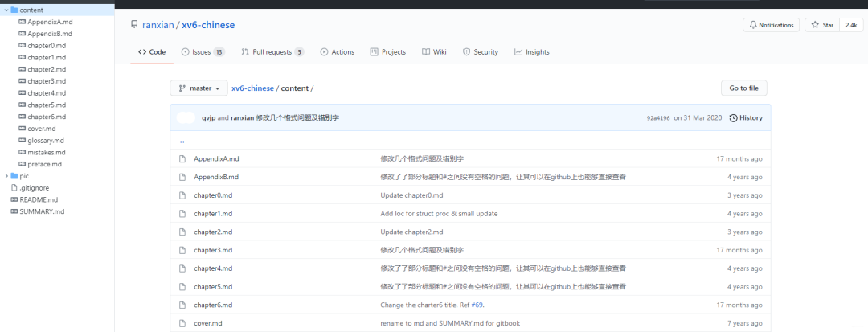
Task: Open preface.md in sidebar tree
Action: pyautogui.click(x=44, y=164)
